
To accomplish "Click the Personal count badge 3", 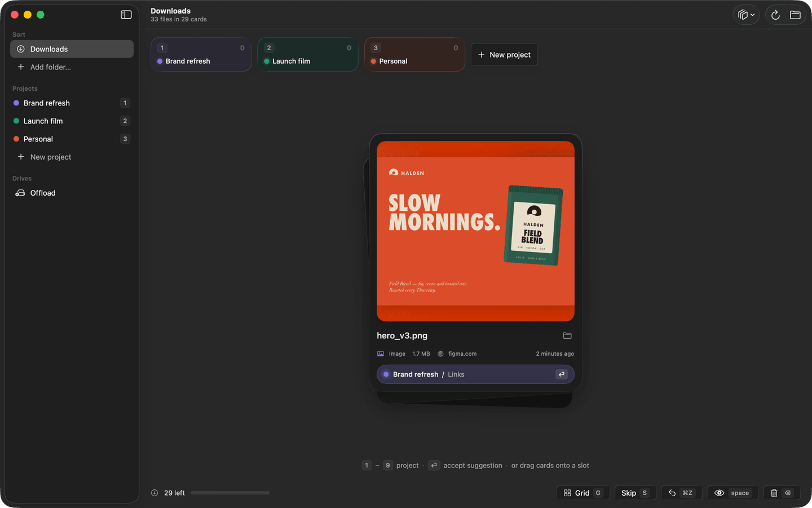I will point(125,139).
